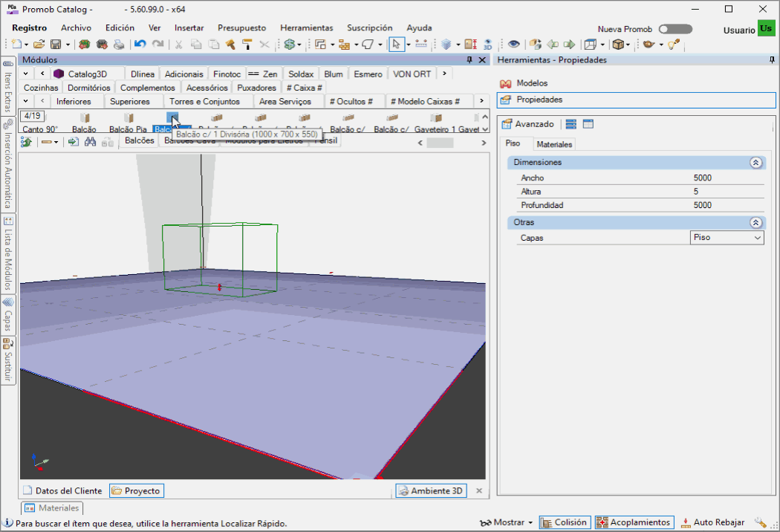This screenshot has height=532, width=780.
Task: Click the Avanzado button
Action: pyautogui.click(x=527, y=124)
